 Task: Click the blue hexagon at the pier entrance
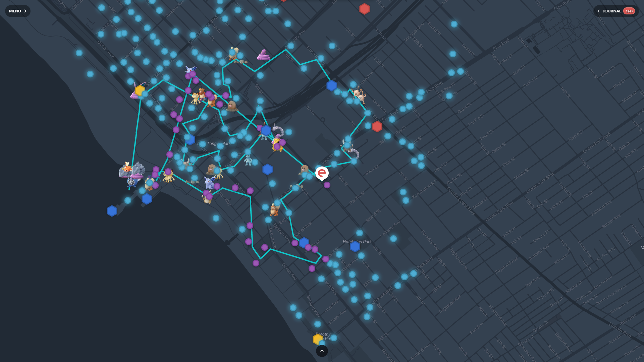pos(147,199)
